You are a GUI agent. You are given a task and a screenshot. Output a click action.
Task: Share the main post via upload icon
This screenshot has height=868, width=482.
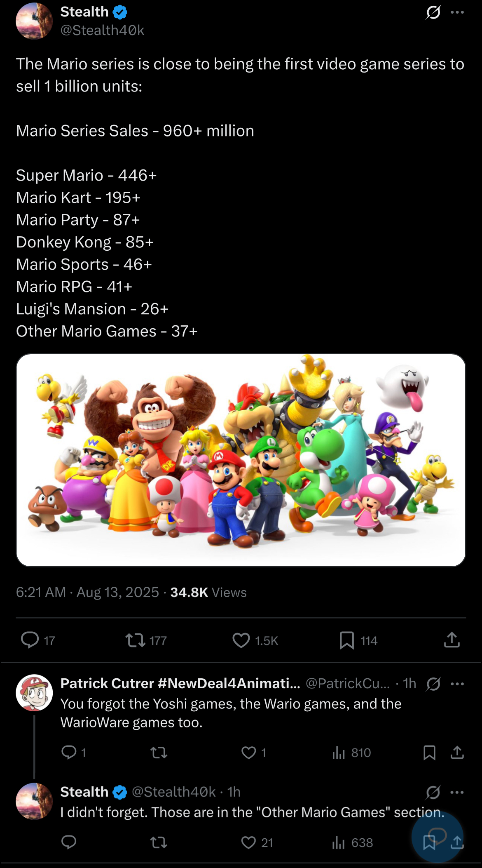click(452, 640)
